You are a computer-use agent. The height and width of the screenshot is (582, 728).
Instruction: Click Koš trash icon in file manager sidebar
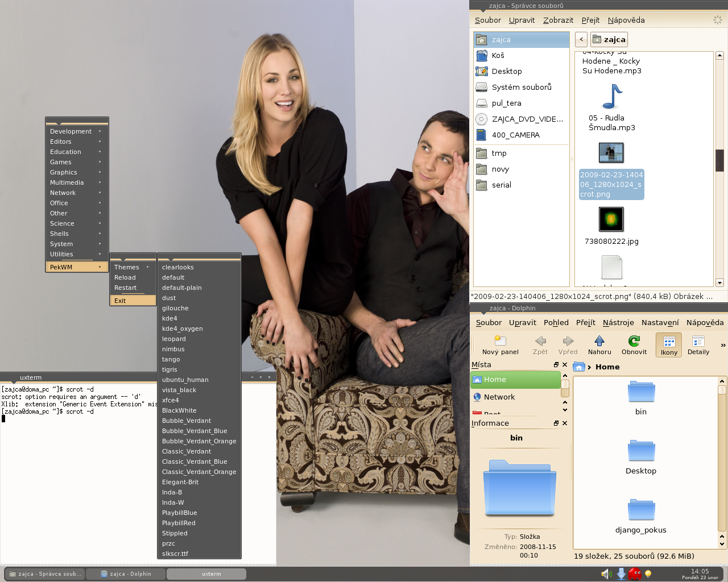point(482,55)
